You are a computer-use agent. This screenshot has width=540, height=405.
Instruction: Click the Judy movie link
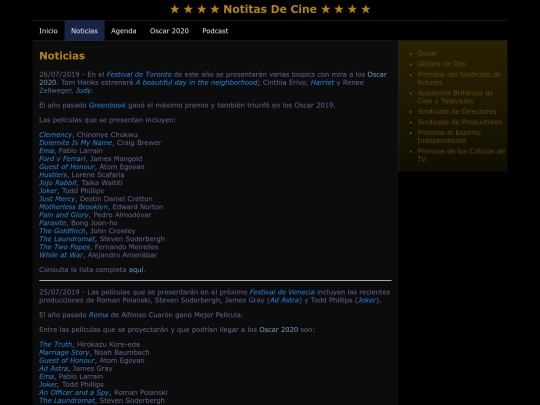pos(83,91)
